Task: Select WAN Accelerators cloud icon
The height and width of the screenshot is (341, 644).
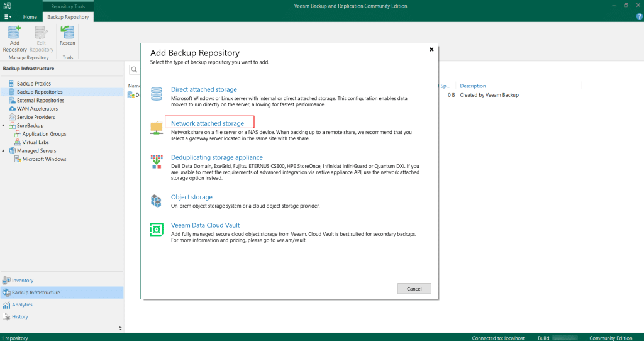Action: [12, 109]
